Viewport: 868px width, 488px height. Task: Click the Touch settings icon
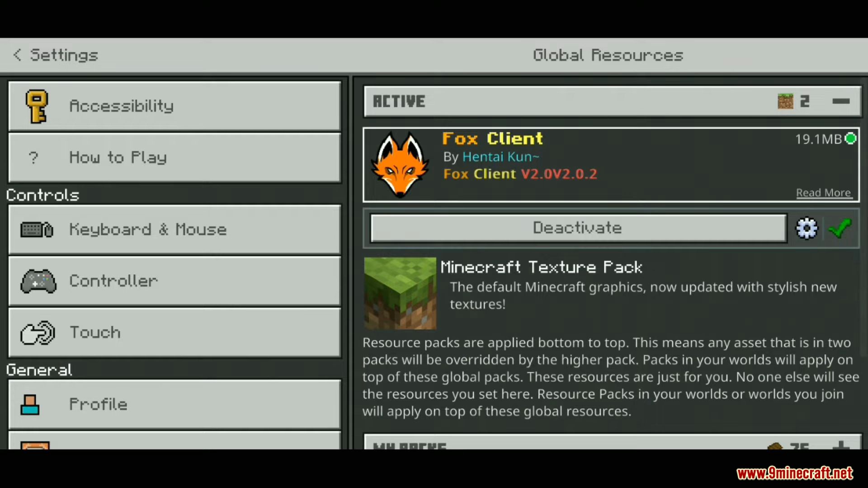(x=38, y=332)
